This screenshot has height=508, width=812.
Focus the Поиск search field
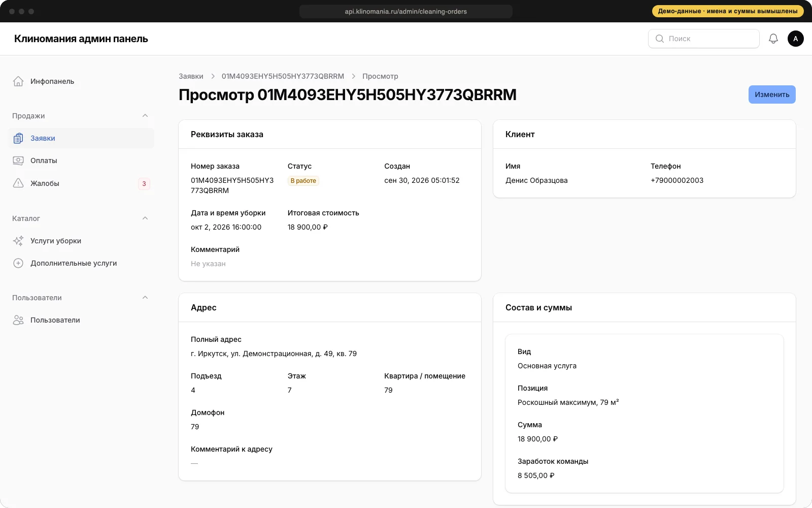click(x=703, y=39)
